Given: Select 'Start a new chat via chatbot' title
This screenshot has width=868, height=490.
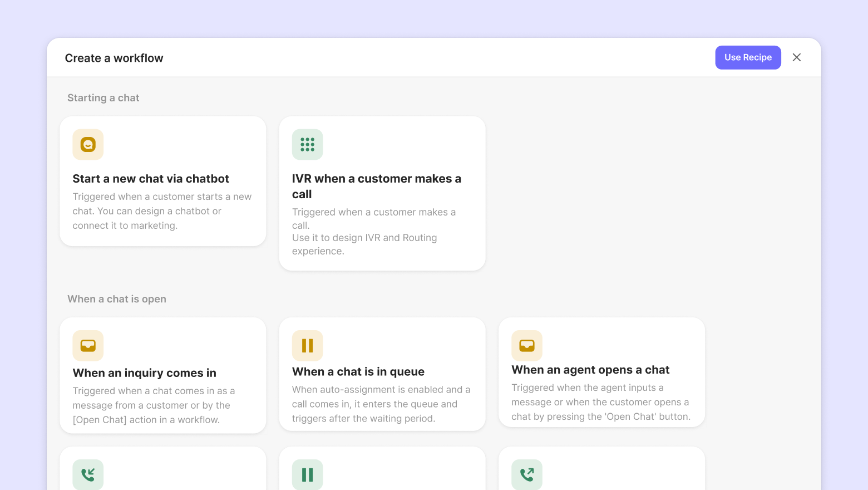Looking at the screenshot, I should [151, 179].
